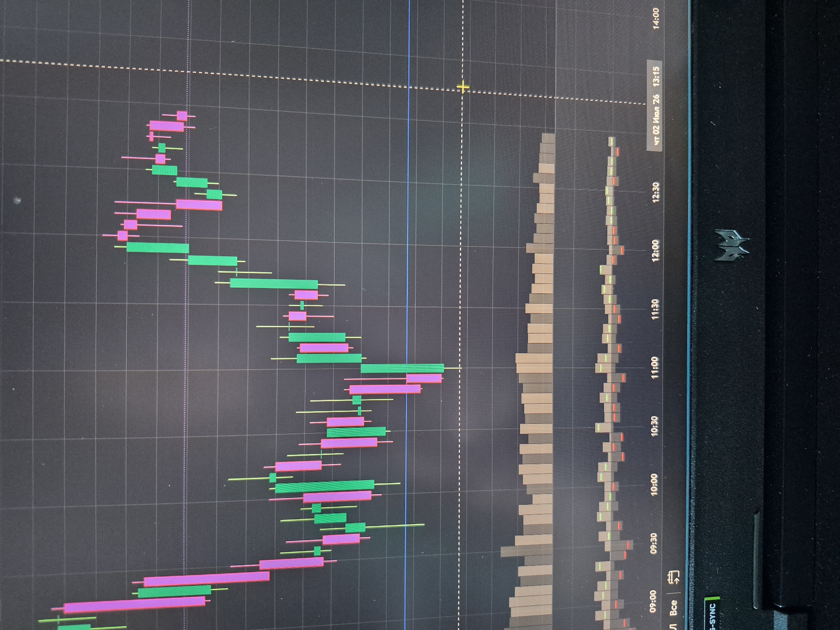The image size is (840, 630).
Task: Click the 12:00 time axis label
Action: click(656, 250)
